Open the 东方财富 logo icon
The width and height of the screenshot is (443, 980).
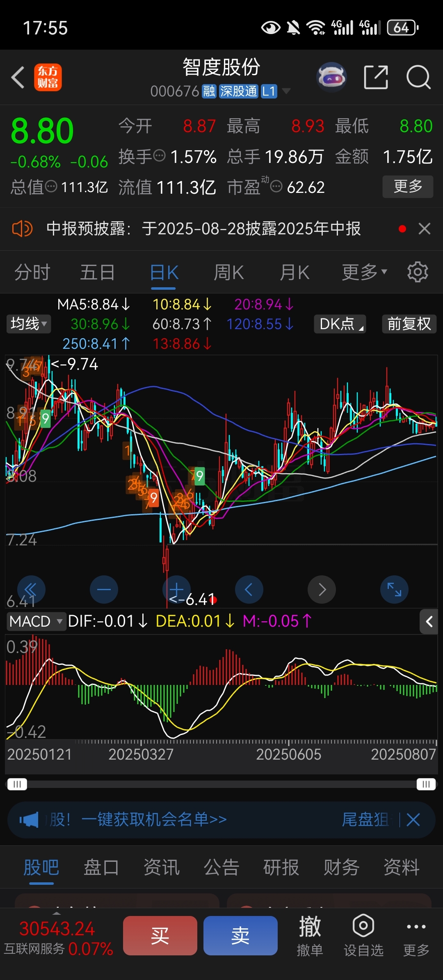[48, 77]
